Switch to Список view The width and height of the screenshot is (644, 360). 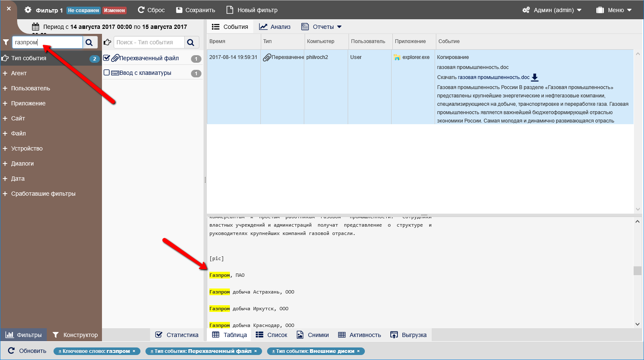[x=272, y=335]
